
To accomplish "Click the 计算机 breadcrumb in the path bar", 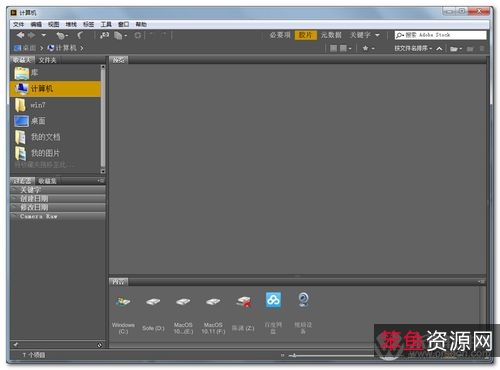I will pyautogui.click(x=62, y=48).
